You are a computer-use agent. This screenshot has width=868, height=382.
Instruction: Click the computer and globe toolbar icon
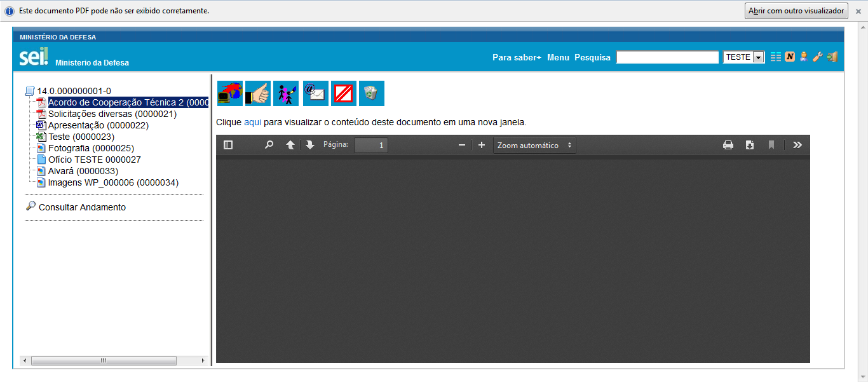coord(230,93)
